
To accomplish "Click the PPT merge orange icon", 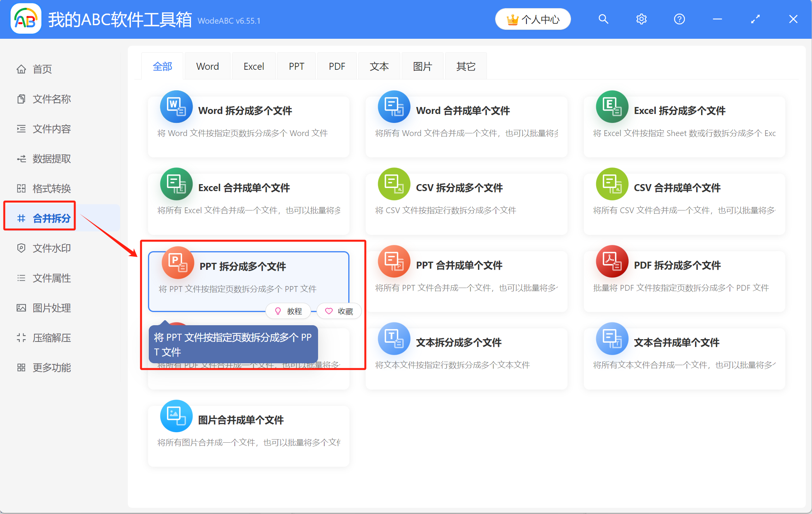I will 394,261.
